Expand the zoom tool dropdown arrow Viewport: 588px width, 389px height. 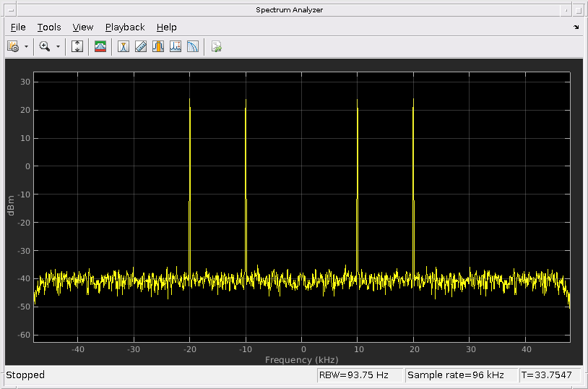[x=58, y=46]
